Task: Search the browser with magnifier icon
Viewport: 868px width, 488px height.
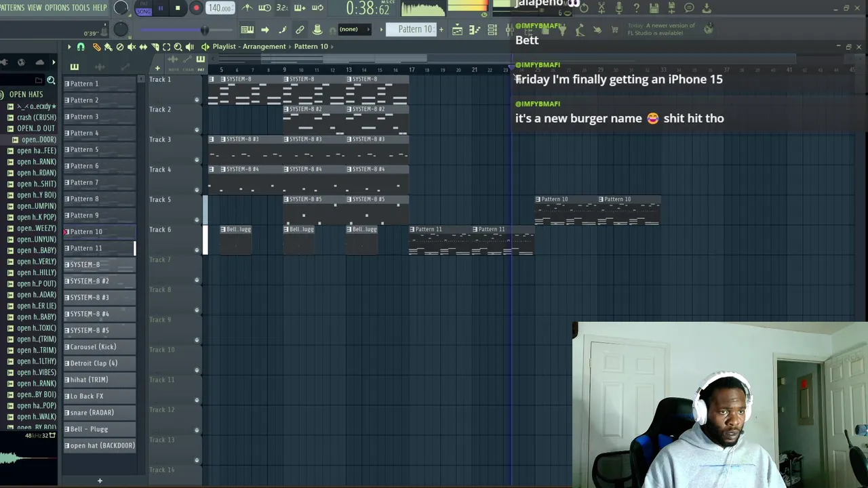Action: 51,80
